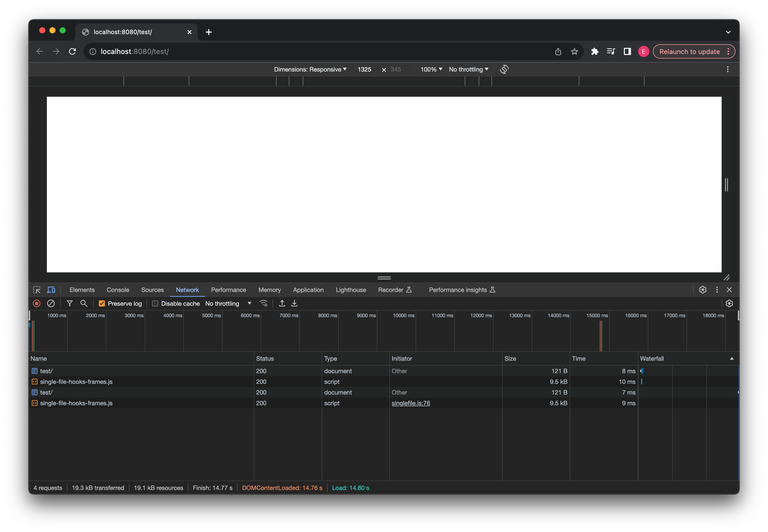Image resolution: width=768 pixels, height=532 pixels.
Task: Open the network filter icon
Action: tap(70, 303)
